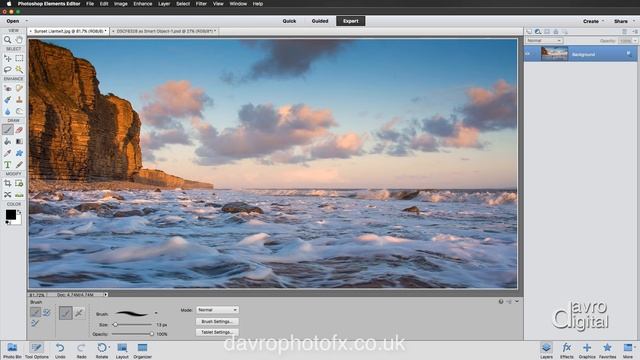Click Undo in the bottom bar
The image size is (640, 360).
coord(60,350)
